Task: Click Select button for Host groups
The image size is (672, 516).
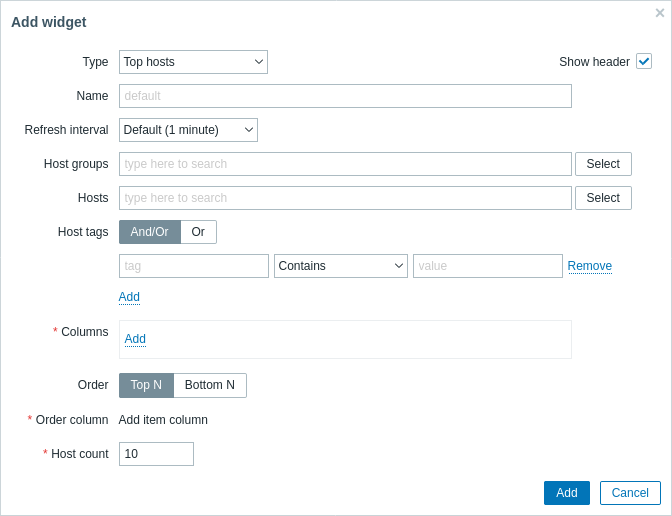Action: coord(603,164)
